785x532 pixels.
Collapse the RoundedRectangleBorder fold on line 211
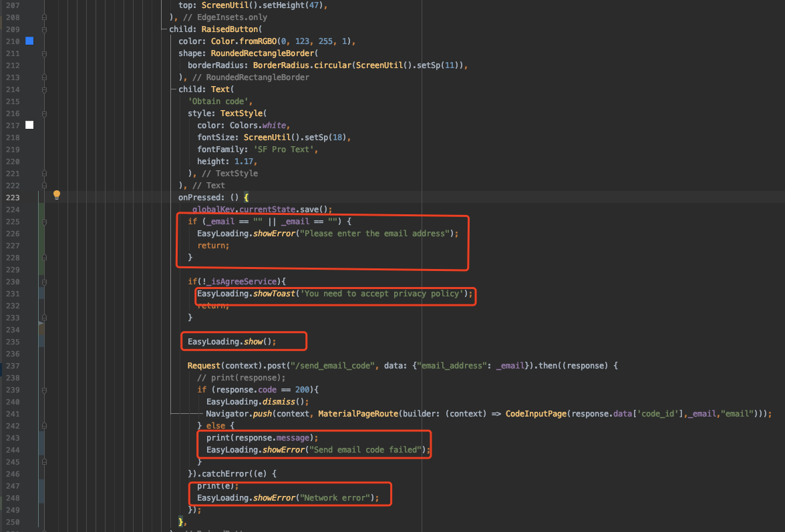[44, 53]
